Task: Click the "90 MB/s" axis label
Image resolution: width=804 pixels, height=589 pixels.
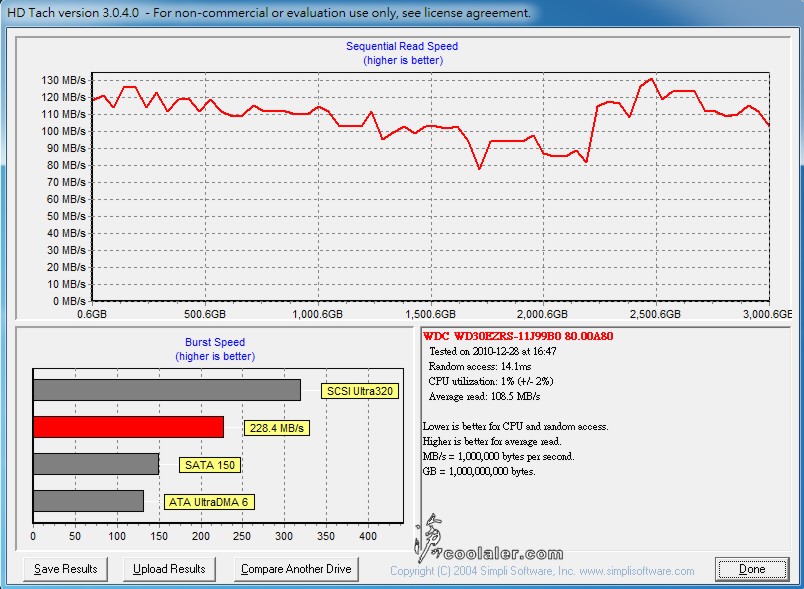Action: [x=66, y=148]
